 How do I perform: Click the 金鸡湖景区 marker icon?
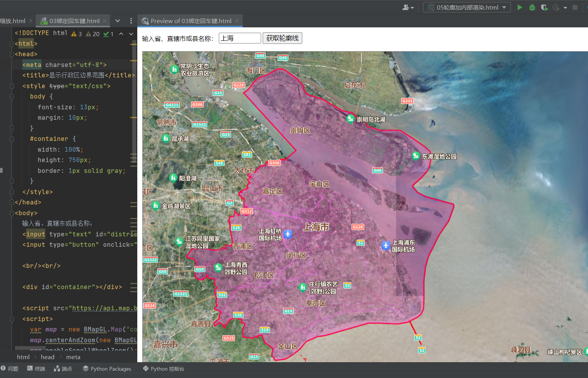click(155, 206)
